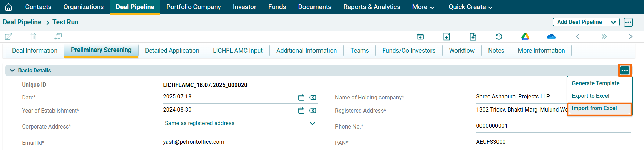Switch to the Detailed Application tab
Viewport: 644px width, 150px height.
pos(172,51)
